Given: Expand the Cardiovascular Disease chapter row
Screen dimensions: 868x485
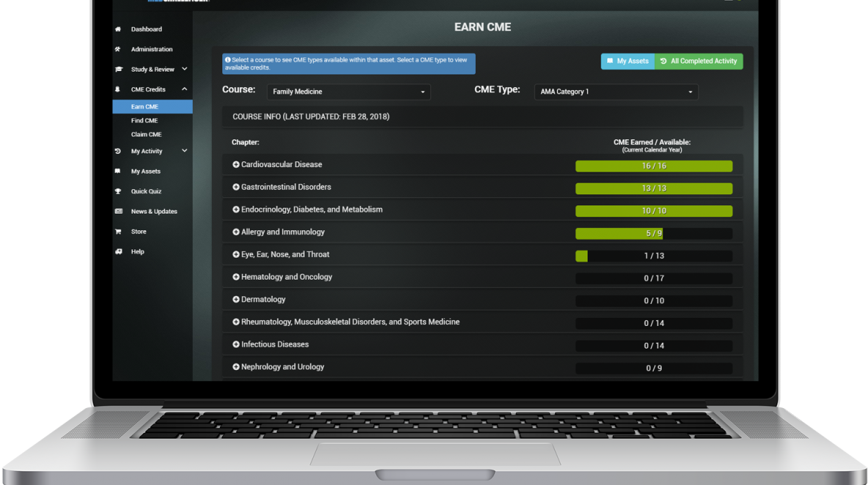Looking at the screenshot, I should click(x=482, y=165).
